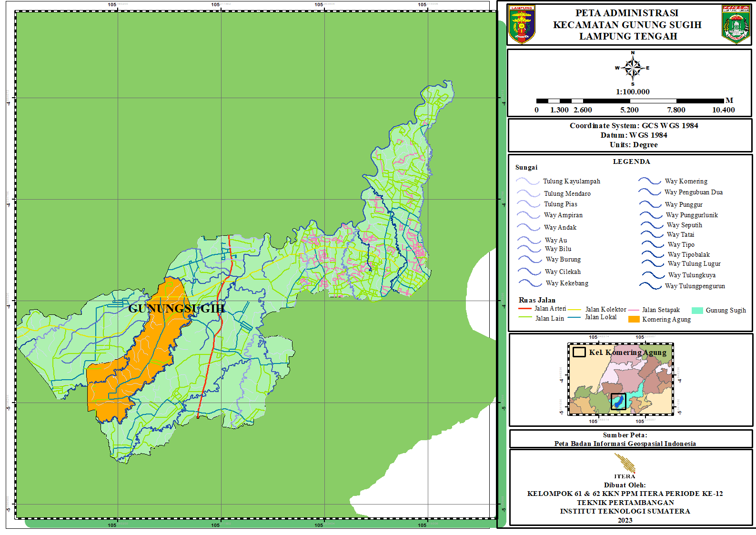Image resolution: width=756 pixels, height=535 pixels.
Task: Click the GUNUNGSUGIH label on the map
Action: point(176,309)
